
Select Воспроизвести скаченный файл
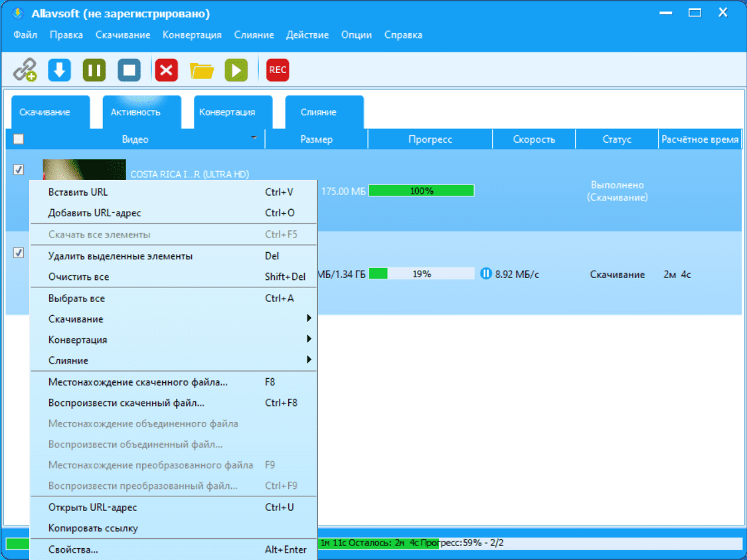[x=173, y=403]
